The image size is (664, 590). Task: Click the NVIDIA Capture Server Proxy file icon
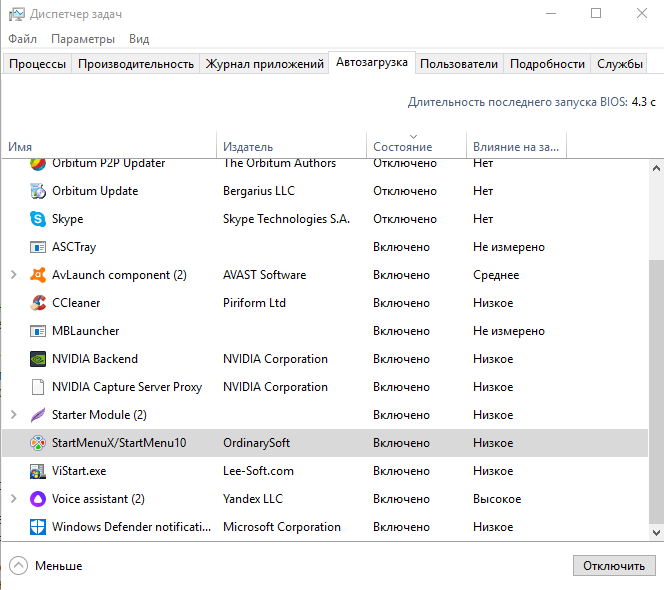coord(38,387)
